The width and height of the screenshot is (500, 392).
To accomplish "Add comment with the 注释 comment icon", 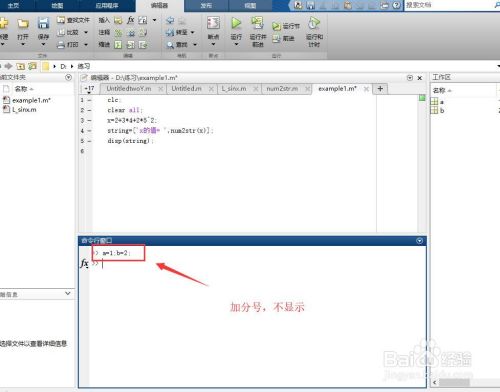I will (118, 33).
